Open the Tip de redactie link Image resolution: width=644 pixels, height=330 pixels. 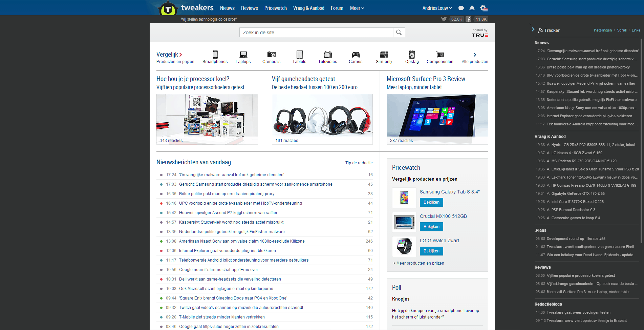[x=359, y=163]
